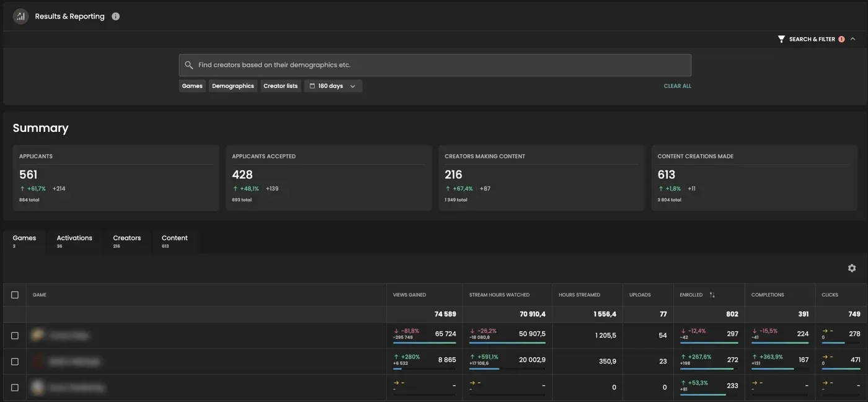
Task: Click the first row blurred game thumbnail
Action: pos(38,335)
